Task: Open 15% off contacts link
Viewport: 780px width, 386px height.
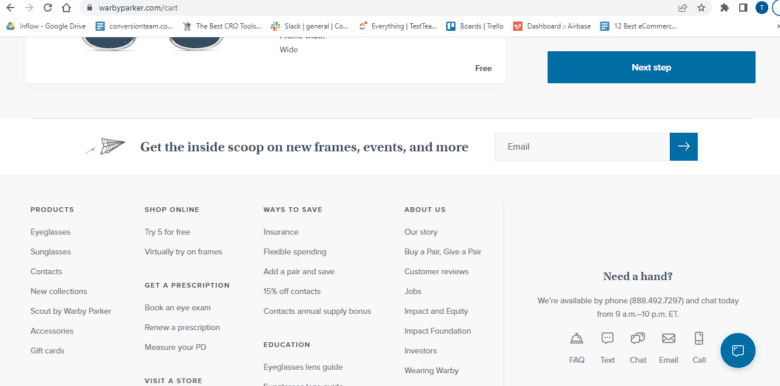Action: click(x=292, y=291)
